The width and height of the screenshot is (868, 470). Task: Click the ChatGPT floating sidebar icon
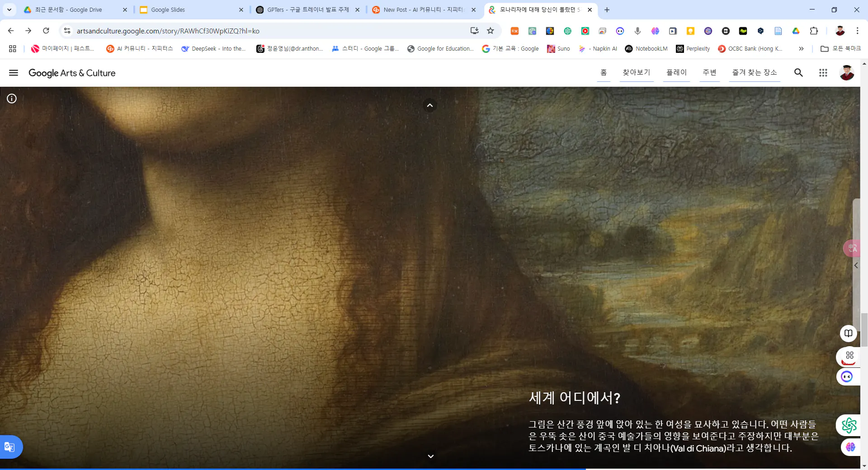coord(849,425)
